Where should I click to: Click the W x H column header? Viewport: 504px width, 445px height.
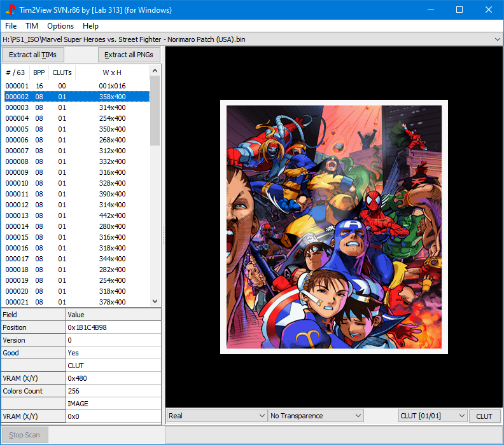pyautogui.click(x=112, y=72)
